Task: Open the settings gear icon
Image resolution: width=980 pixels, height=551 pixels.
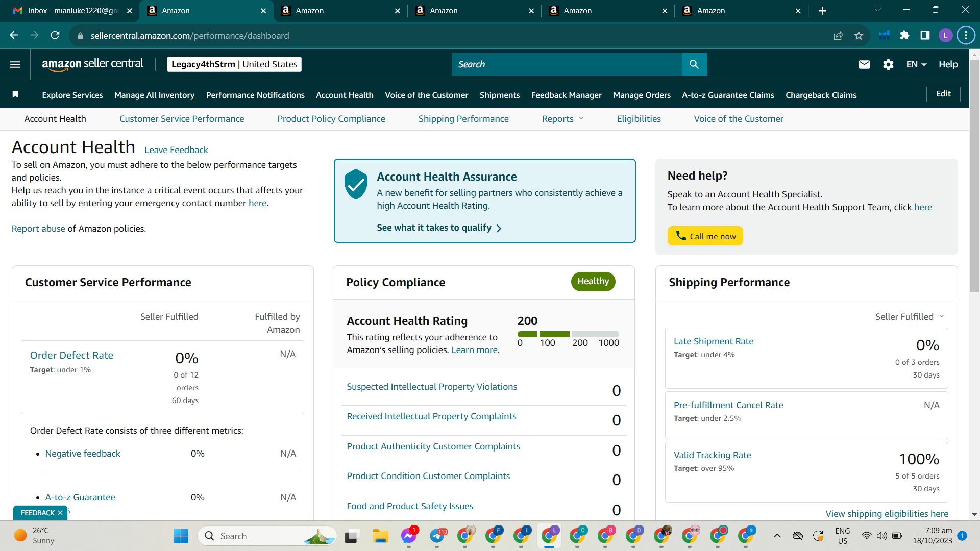Action: (888, 64)
